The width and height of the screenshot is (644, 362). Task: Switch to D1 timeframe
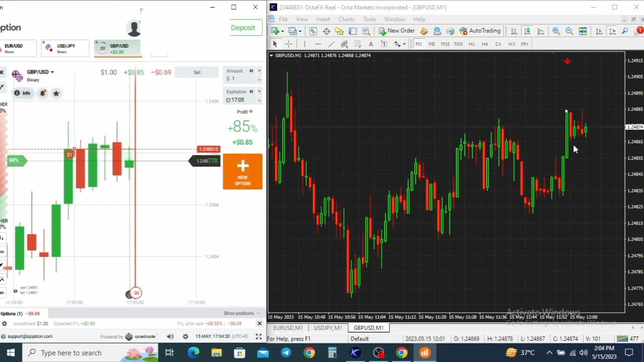(x=498, y=44)
